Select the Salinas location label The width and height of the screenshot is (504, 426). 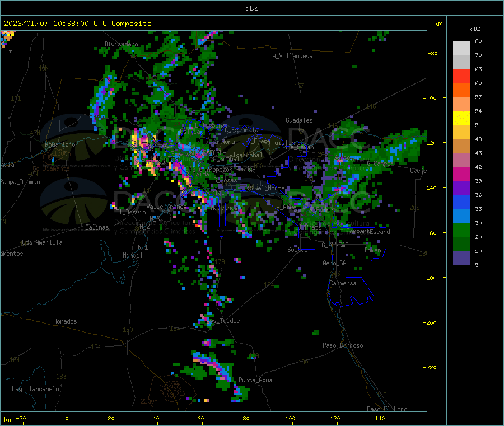(x=97, y=227)
